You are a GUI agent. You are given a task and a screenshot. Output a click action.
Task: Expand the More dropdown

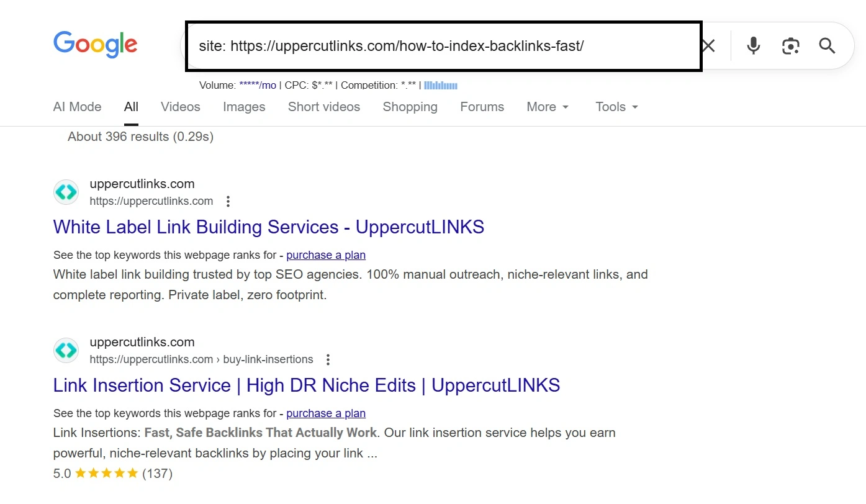pyautogui.click(x=548, y=107)
